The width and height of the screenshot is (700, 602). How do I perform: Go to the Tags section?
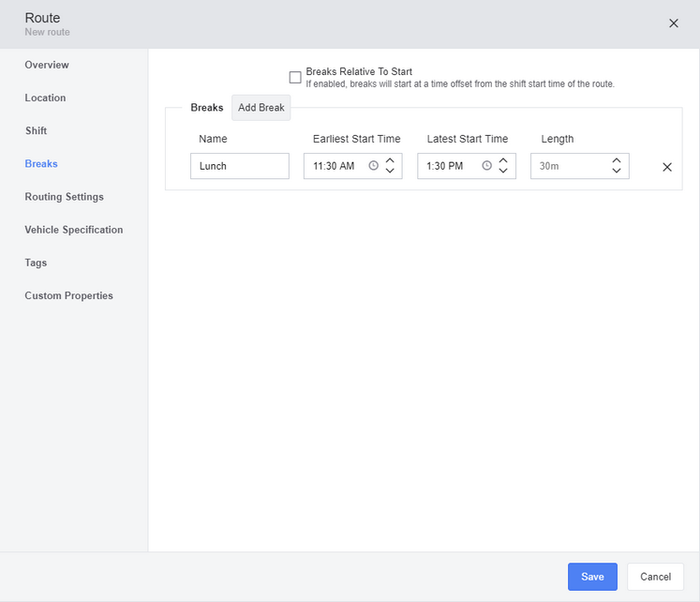tap(36, 263)
